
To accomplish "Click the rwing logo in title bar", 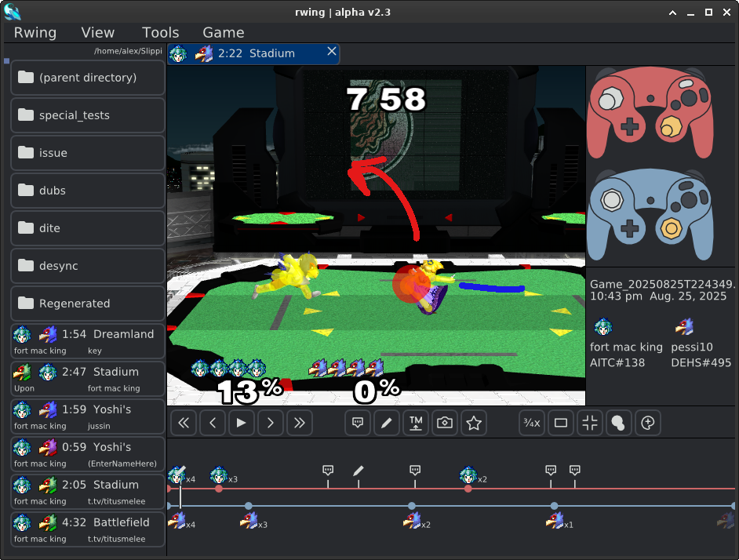I will (13, 12).
